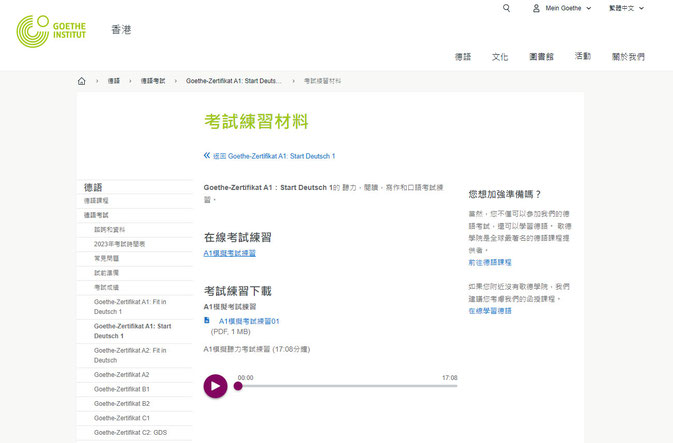Click the double-chevron back arrow icon
The image size is (673, 443).
click(x=207, y=155)
